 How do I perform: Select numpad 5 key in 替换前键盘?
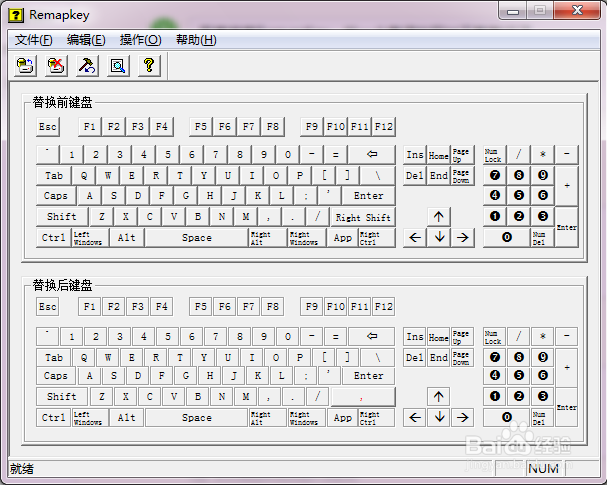pos(519,196)
